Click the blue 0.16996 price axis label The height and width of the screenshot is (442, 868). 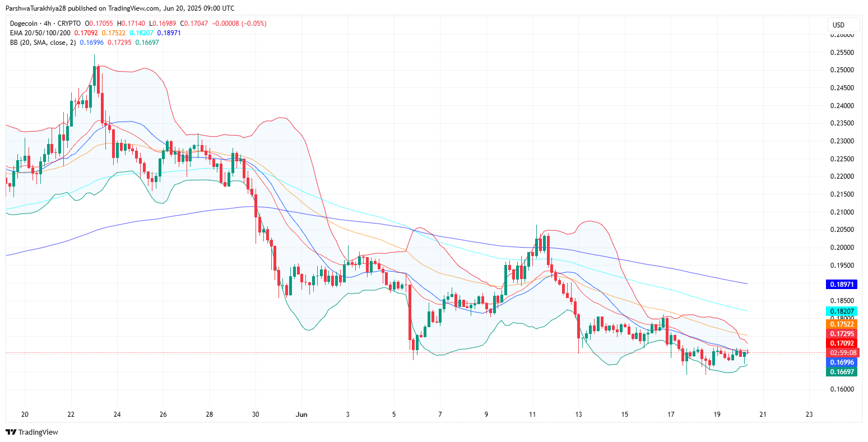click(x=842, y=362)
